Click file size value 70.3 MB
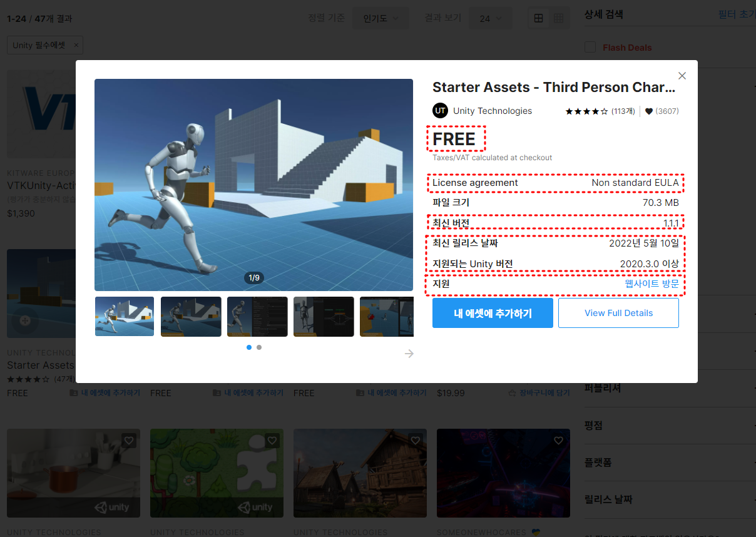 click(661, 203)
